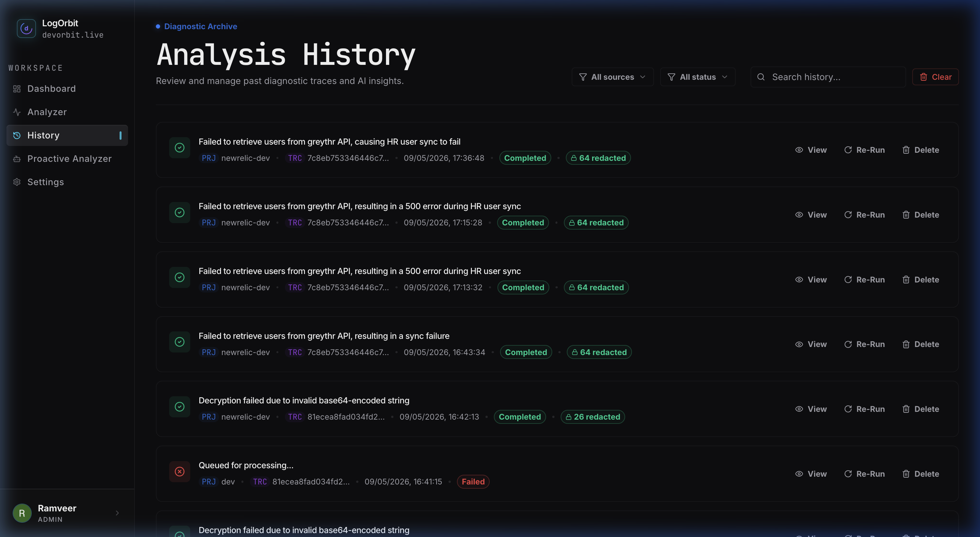Re-Run the 17:15:28 analysis
Image resolution: width=980 pixels, height=537 pixels.
(x=864, y=215)
